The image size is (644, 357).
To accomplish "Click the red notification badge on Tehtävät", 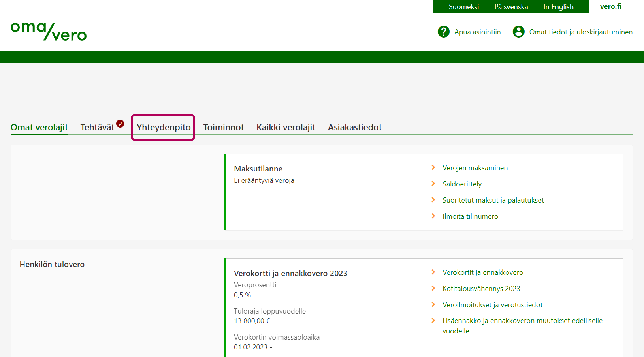I will click(x=120, y=124).
